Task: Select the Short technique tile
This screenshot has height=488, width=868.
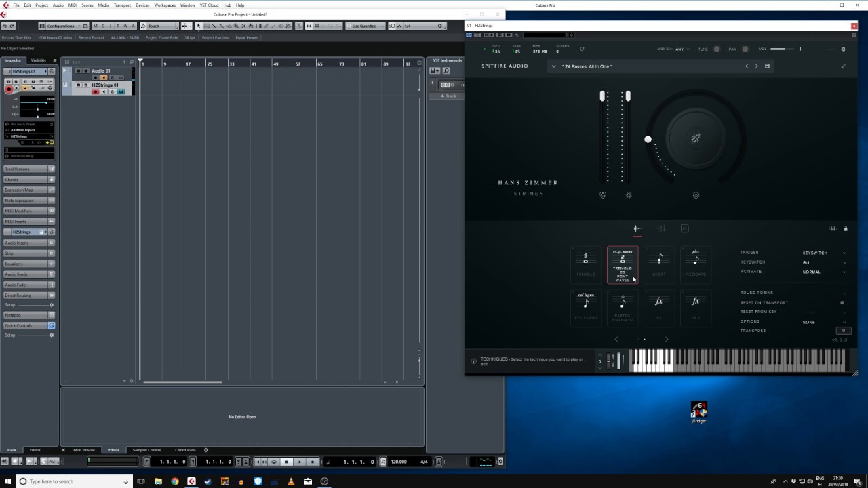Action: pyautogui.click(x=659, y=264)
